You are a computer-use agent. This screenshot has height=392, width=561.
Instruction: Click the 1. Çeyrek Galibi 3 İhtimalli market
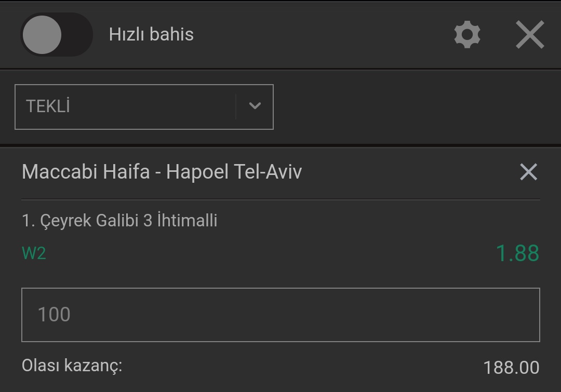point(119,220)
